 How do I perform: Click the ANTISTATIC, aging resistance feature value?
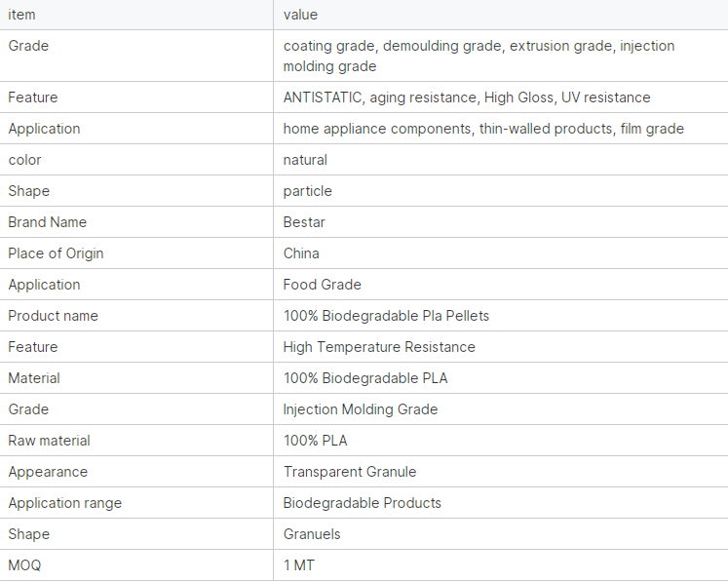466,97
